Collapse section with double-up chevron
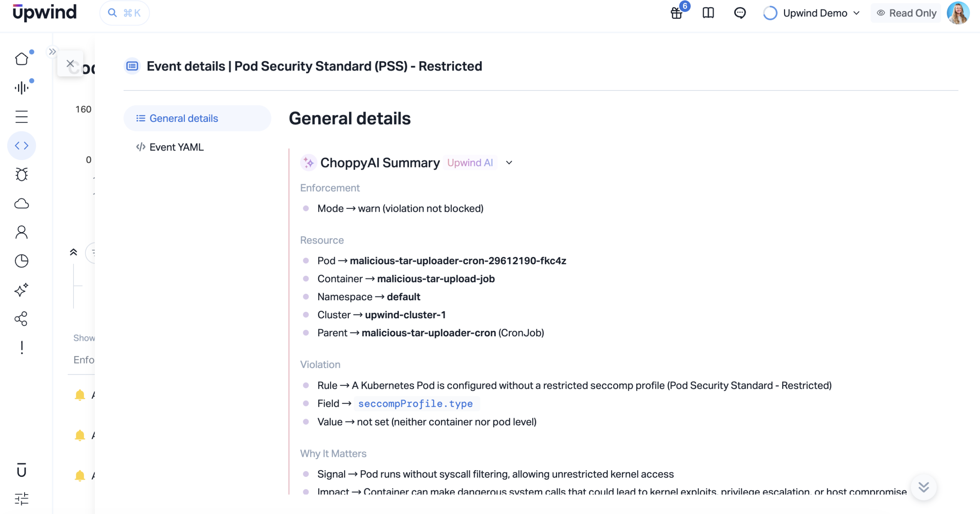This screenshot has width=980, height=514. click(x=73, y=252)
